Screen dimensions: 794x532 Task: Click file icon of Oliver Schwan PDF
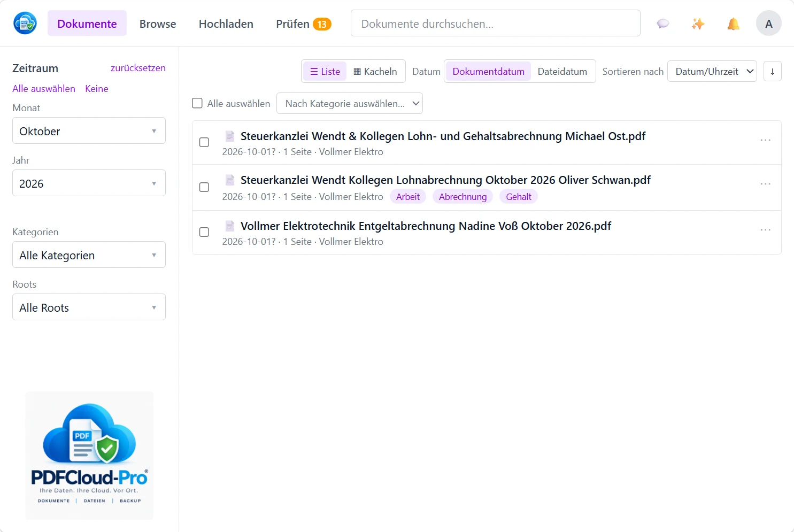(230, 180)
